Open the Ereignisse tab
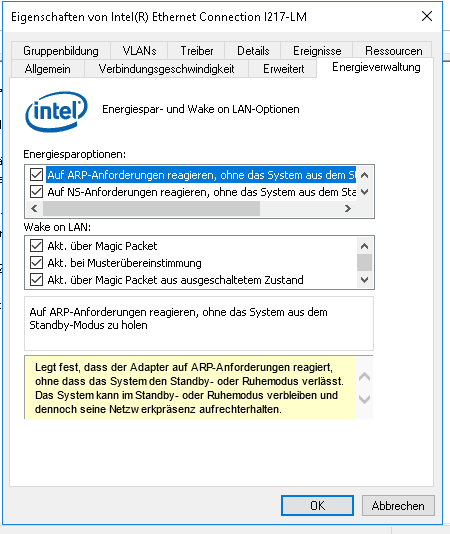The image size is (450, 534). click(317, 51)
